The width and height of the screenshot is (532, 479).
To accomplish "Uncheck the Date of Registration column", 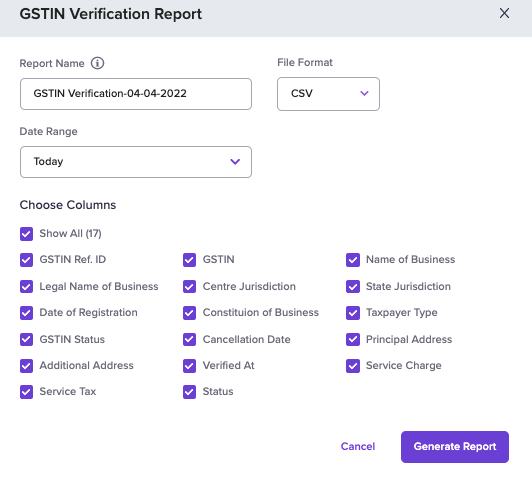I will tap(26, 313).
